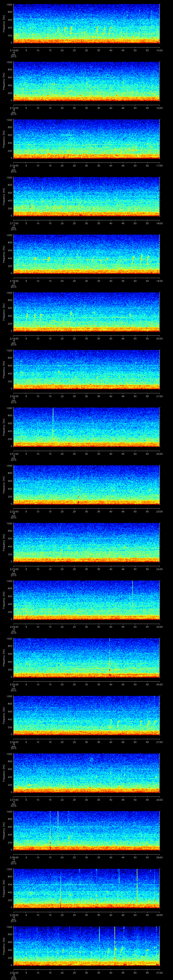Click the 2:16:00 start time label

pos(14,166)
